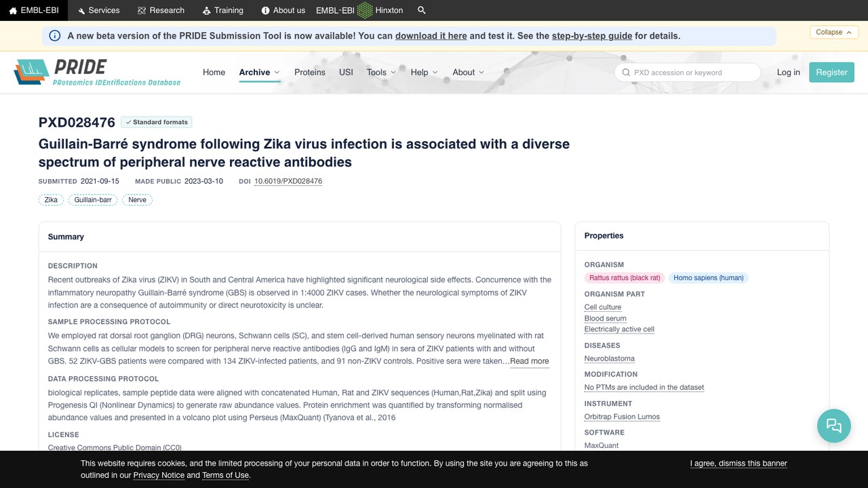Click Rattus rattus (black rat) organism tag
This screenshot has height=488, width=868.
click(625, 278)
